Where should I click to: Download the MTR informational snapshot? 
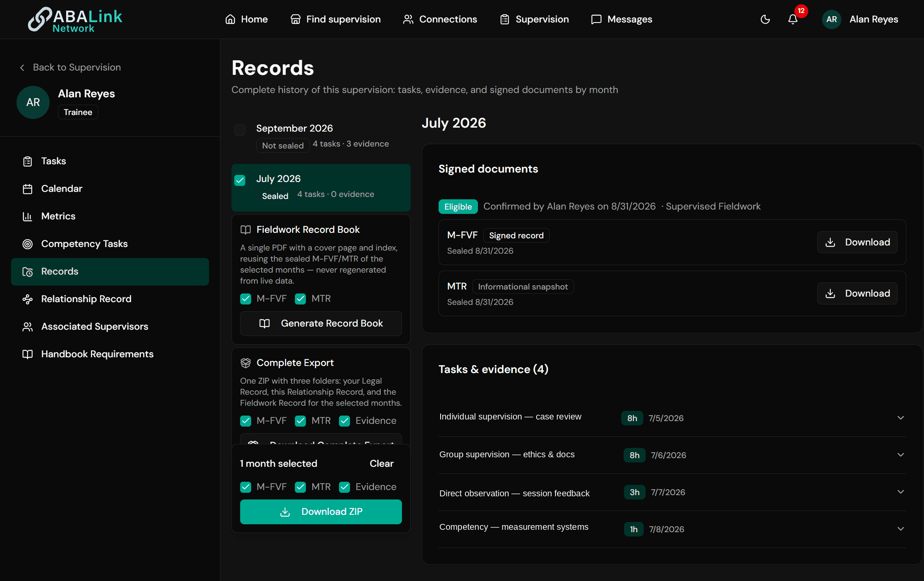pos(857,293)
